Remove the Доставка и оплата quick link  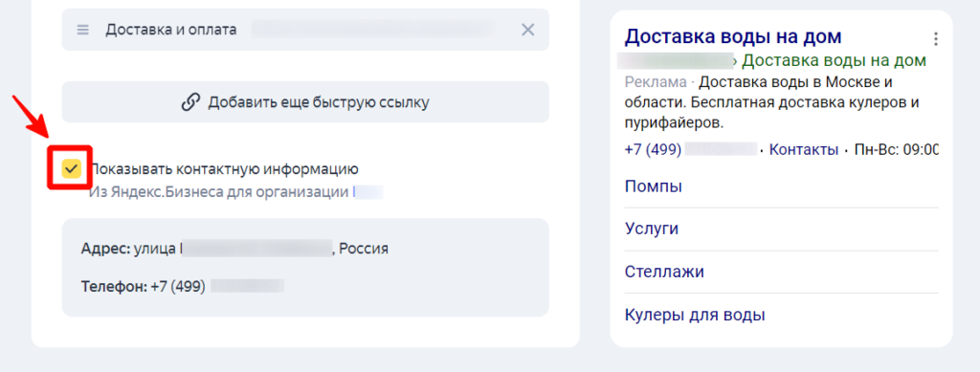528,30
